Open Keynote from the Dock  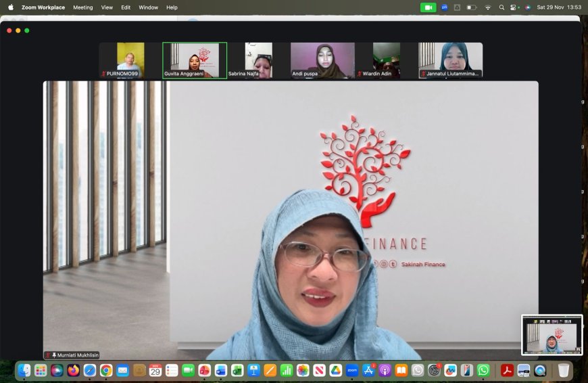(x=253, y=371)
